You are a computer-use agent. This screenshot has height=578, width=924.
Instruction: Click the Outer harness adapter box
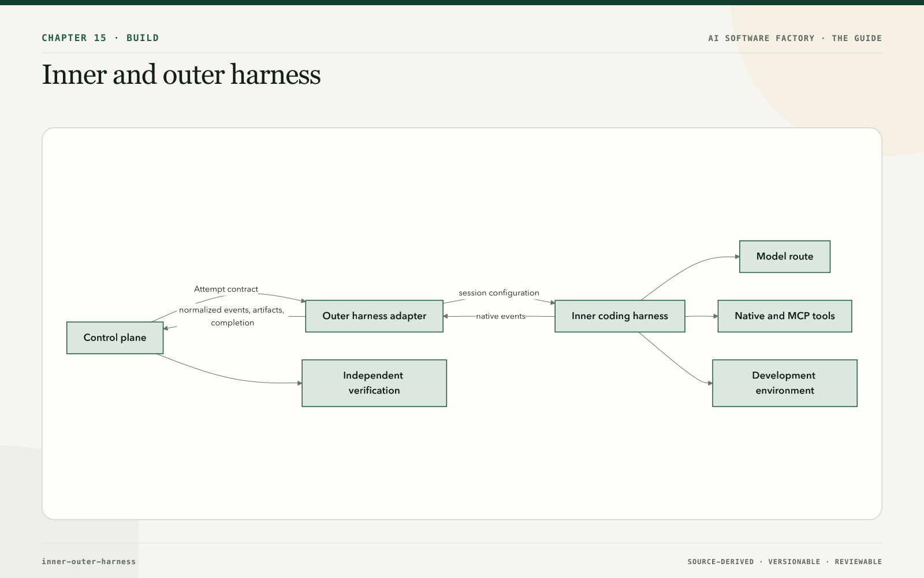click(374, 316)
